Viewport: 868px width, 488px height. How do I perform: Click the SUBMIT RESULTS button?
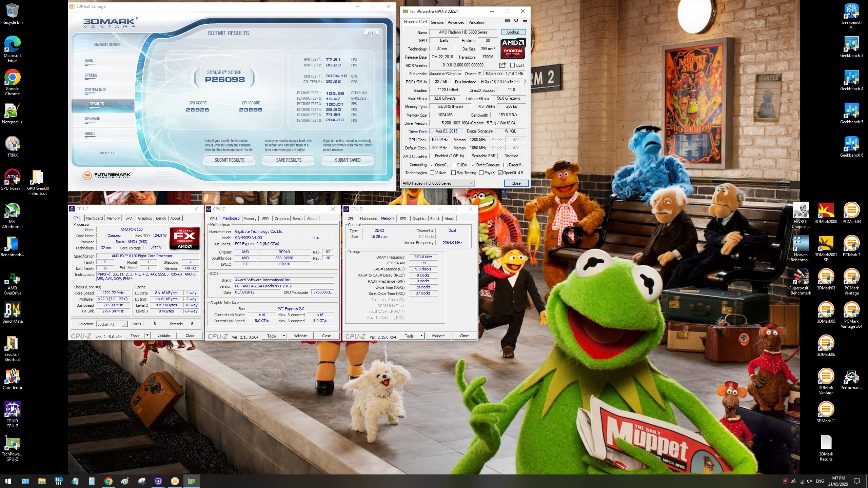[x=229, y=160]
